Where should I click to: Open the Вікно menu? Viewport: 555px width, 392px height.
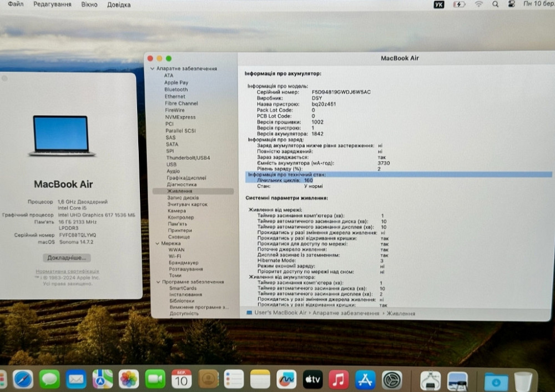[90, 4]
